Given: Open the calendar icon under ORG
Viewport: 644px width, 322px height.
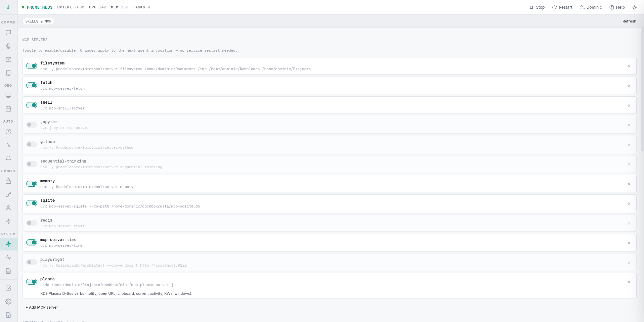Looking at the screenshot, I should pos(8,109).
